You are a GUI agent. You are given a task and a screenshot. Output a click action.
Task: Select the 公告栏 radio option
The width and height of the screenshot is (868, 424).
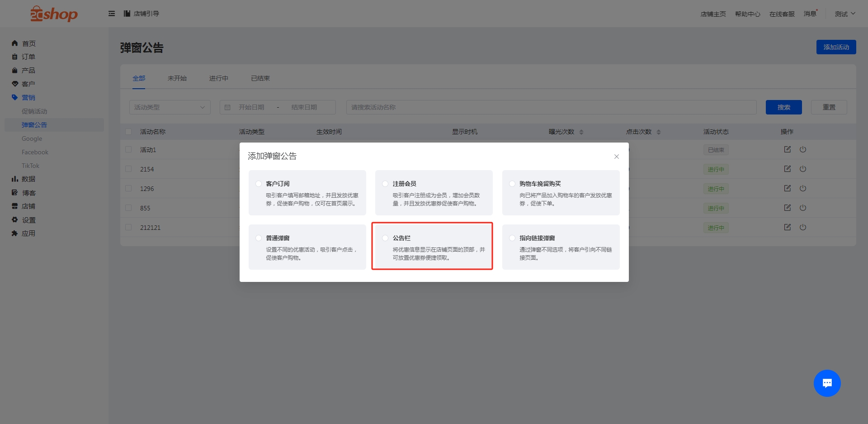tap(385, 238)
